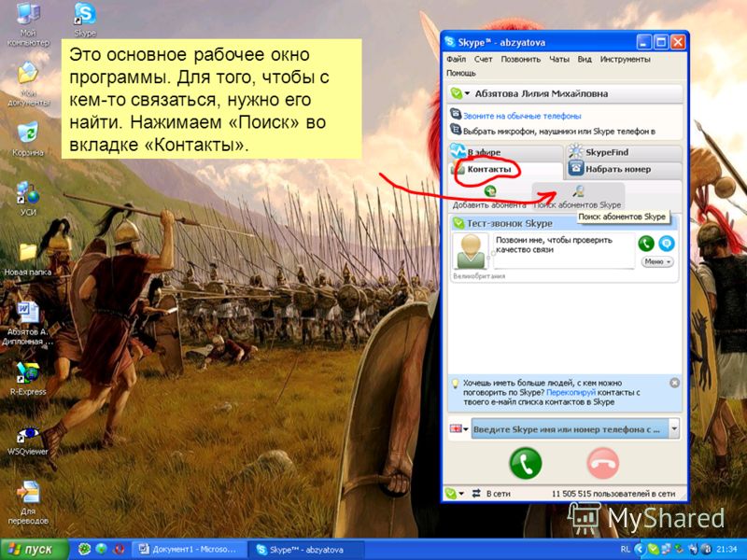Open the Счет menu
Image resolution: width=747 pixels, height=560 pixels.
pos(483,59)
